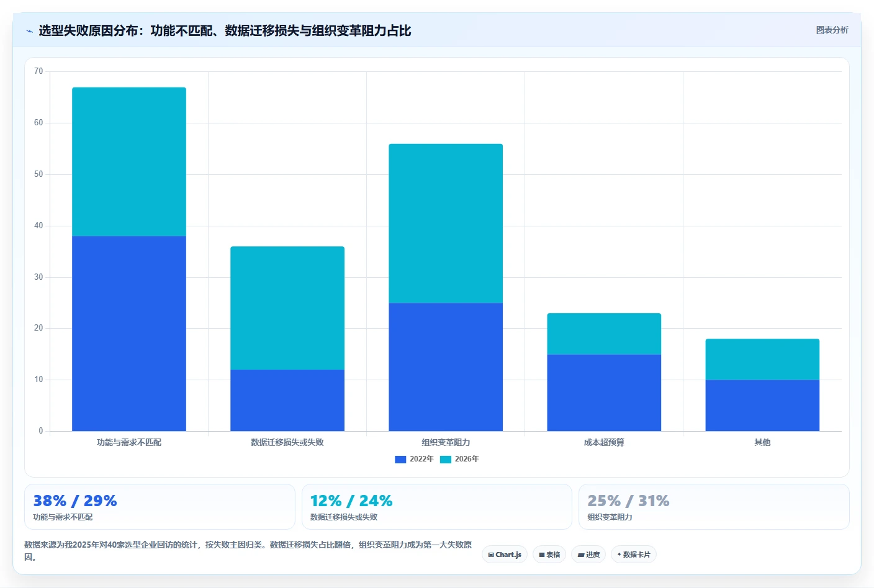Open the 25% / 31% stat card

714,507
